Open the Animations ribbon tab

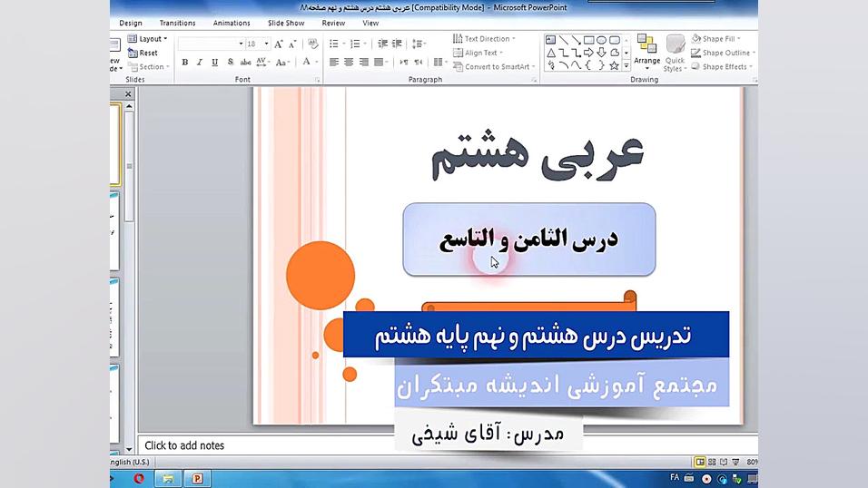(x=232, y=24)
